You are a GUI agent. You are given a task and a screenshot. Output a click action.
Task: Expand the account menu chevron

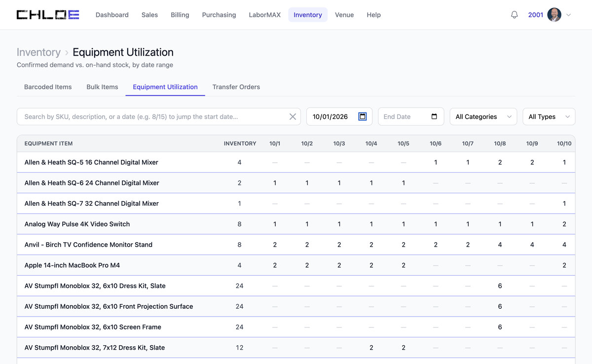click(568, 15)
